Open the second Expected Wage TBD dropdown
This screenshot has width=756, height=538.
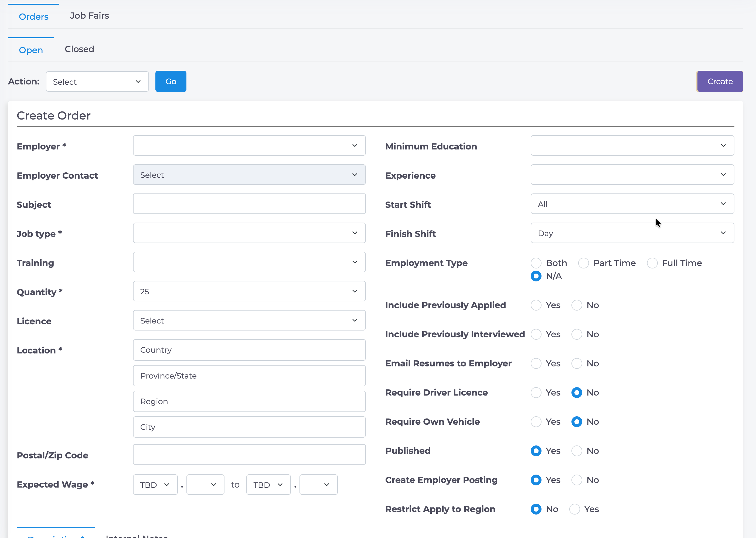click(x=268, y=485)
